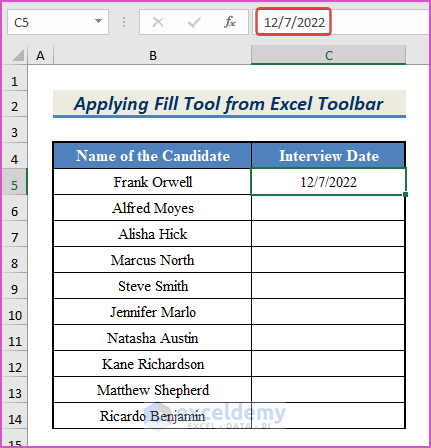The width and height of the screenshot is (431, 448).
Task: Click the Name Box showing C5
Action: [x=58, y=22]
